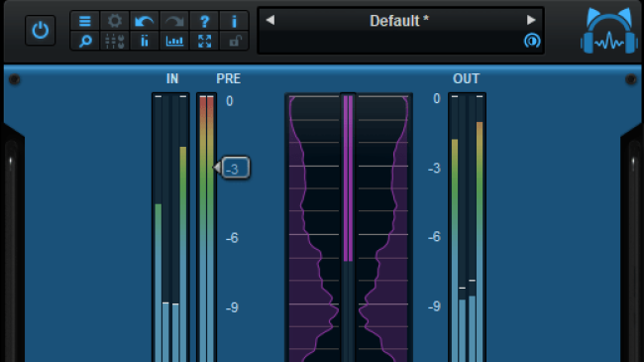
Task: Toggle the level meters display icon
Action: (145, 41)
